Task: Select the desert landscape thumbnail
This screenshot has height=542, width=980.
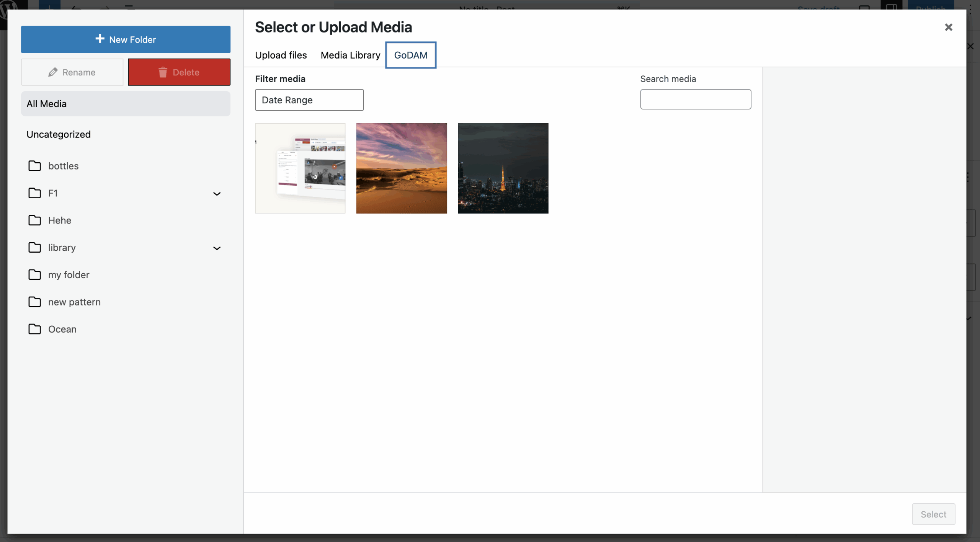Action: [401, 168]
